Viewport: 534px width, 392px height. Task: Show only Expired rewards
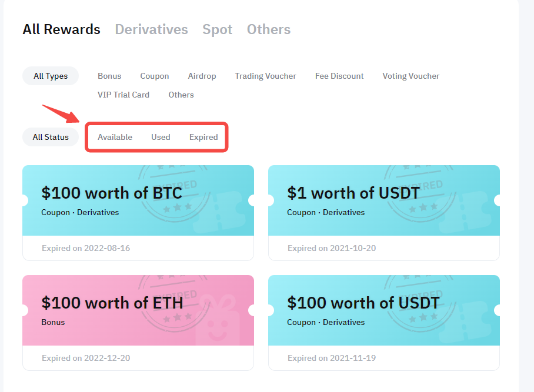203,137
